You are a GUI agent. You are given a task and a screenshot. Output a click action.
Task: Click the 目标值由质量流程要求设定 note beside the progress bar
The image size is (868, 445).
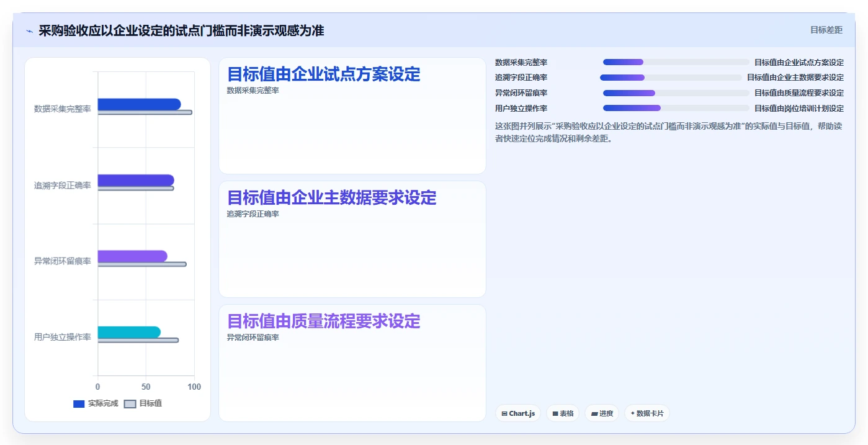pos(799,93)
